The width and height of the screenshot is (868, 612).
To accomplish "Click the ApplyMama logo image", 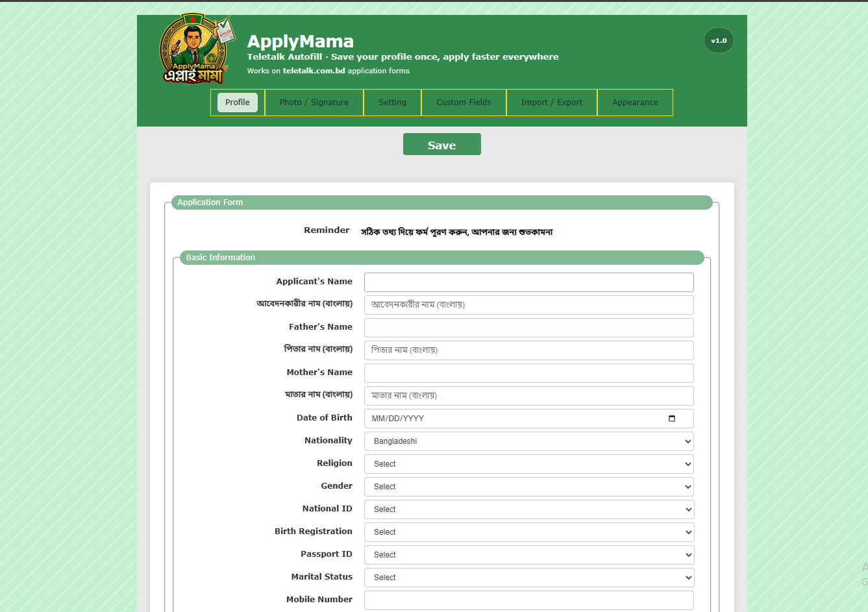I will point(197,49).
